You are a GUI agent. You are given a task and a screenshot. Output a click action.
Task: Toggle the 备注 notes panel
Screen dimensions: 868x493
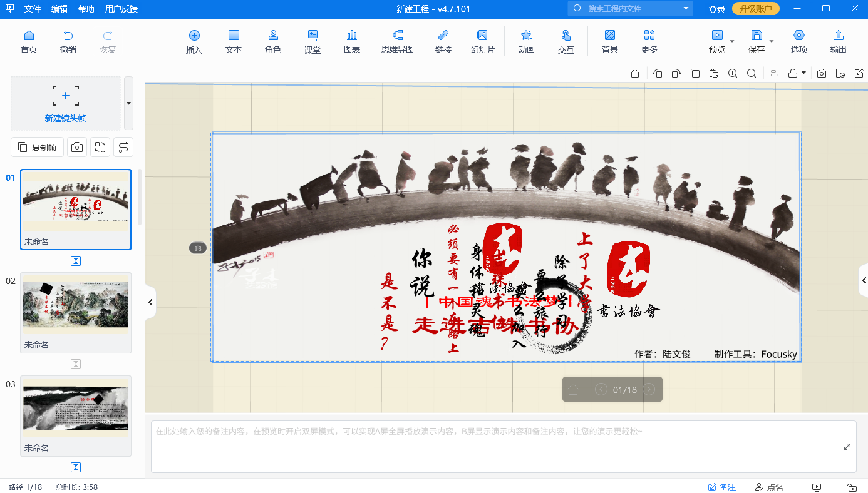pyautogui.click(x=722, y=487)
